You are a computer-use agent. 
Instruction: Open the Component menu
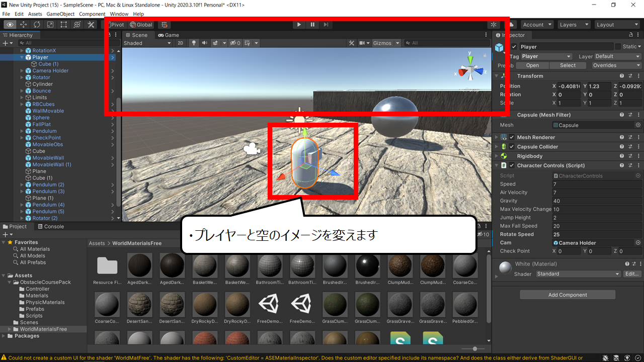point(92,14)
